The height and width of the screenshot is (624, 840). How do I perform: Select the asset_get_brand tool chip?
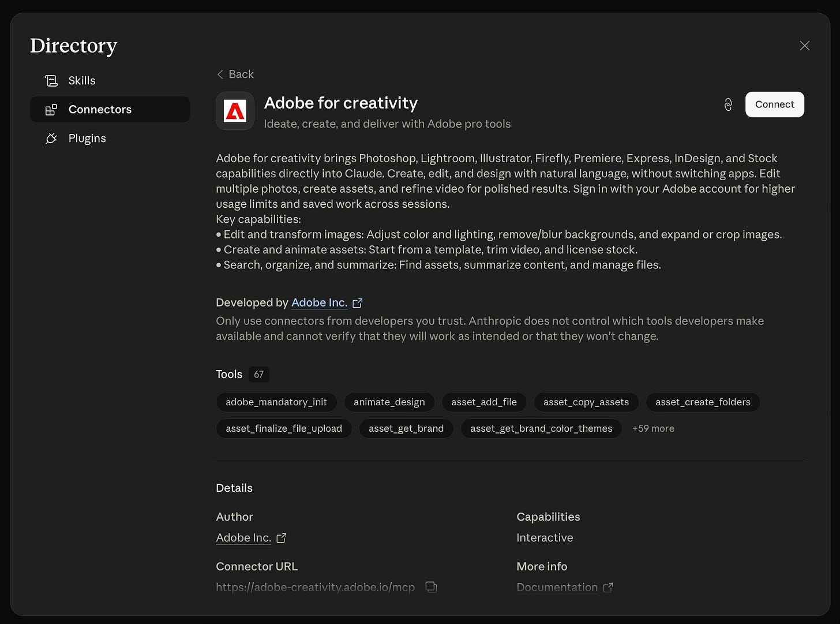406,428
